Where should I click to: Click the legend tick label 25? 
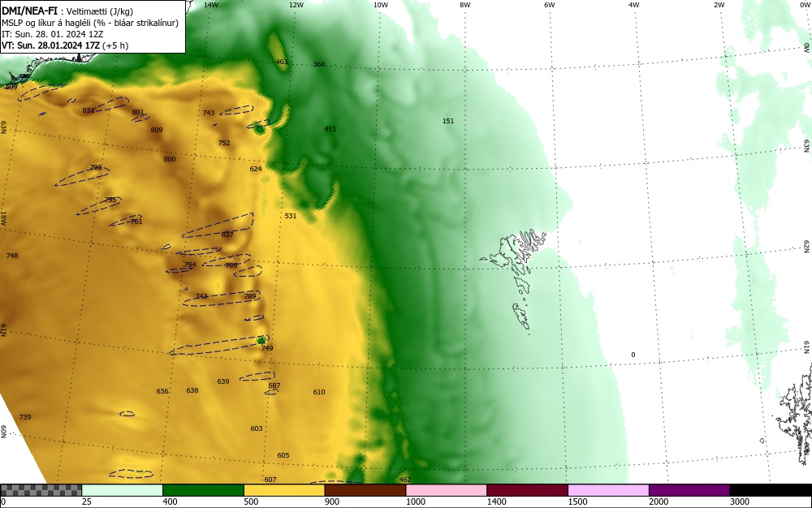click(x=87, y=502)
